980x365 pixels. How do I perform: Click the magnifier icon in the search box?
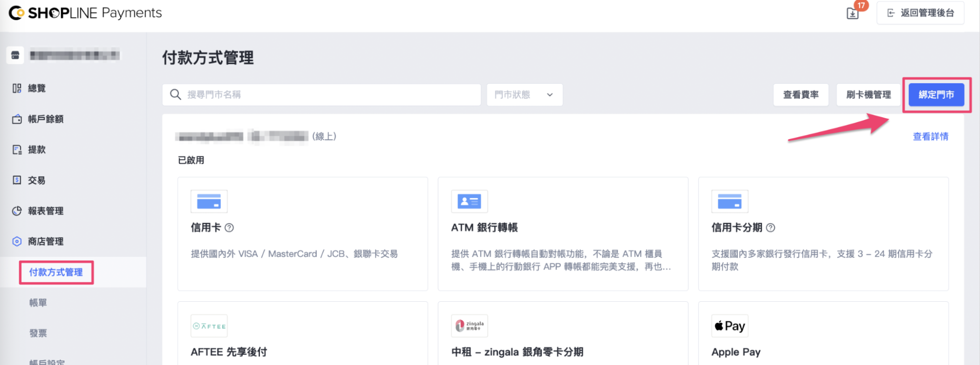pos(175,95)
